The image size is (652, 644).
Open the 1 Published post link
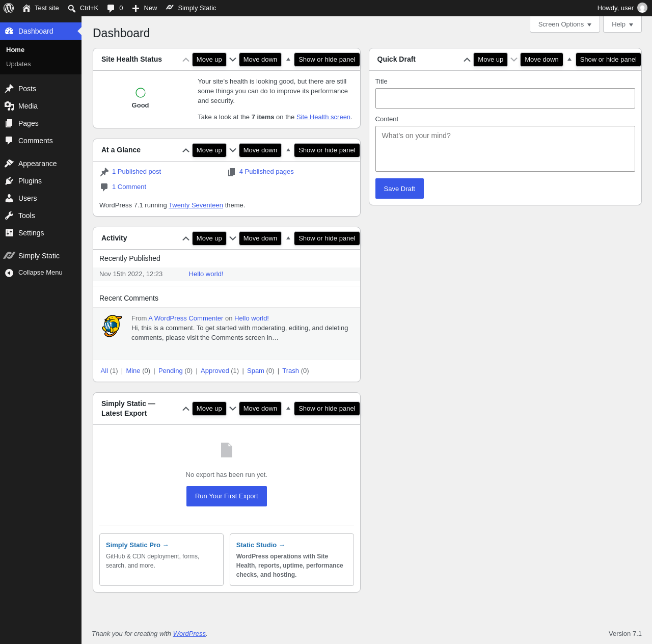point(137,172)
